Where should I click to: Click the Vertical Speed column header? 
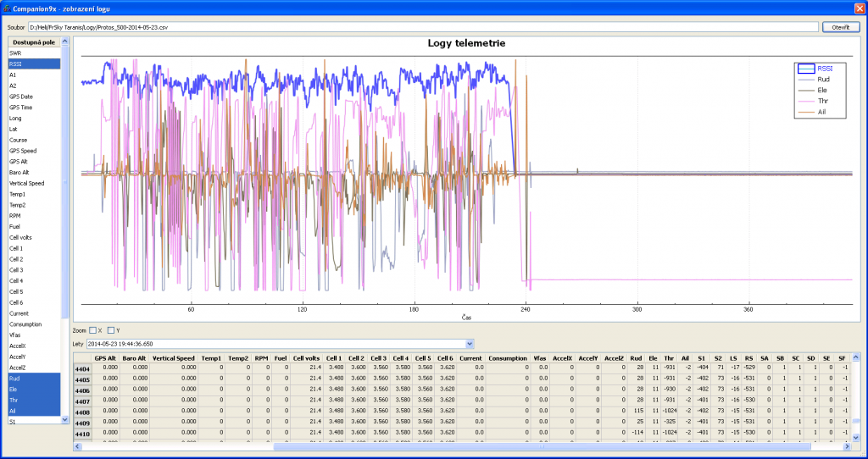click(x=173, y=358)
